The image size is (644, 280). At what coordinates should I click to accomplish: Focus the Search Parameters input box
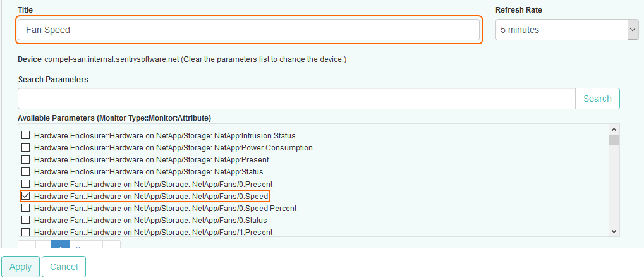[x=296, y=99]
